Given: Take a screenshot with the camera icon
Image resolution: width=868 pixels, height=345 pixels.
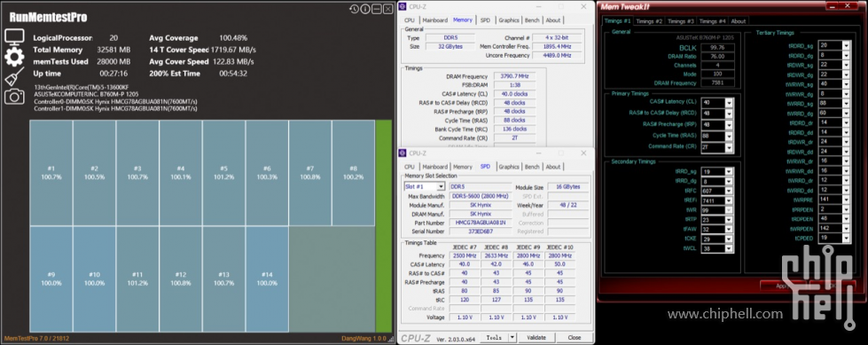Looking at the screenshot, I should click(14, 97).
